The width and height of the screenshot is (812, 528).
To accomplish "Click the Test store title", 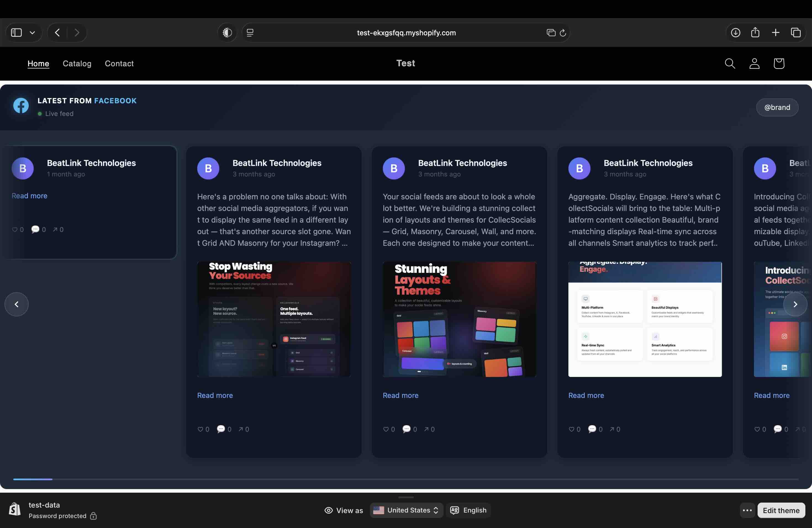I will click(x=406, y=63).
